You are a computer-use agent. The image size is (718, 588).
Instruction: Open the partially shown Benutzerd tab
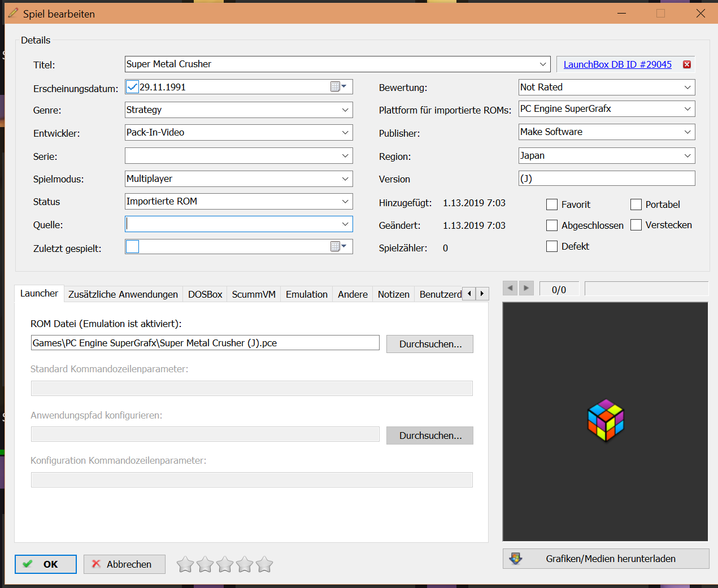point(440,294)
